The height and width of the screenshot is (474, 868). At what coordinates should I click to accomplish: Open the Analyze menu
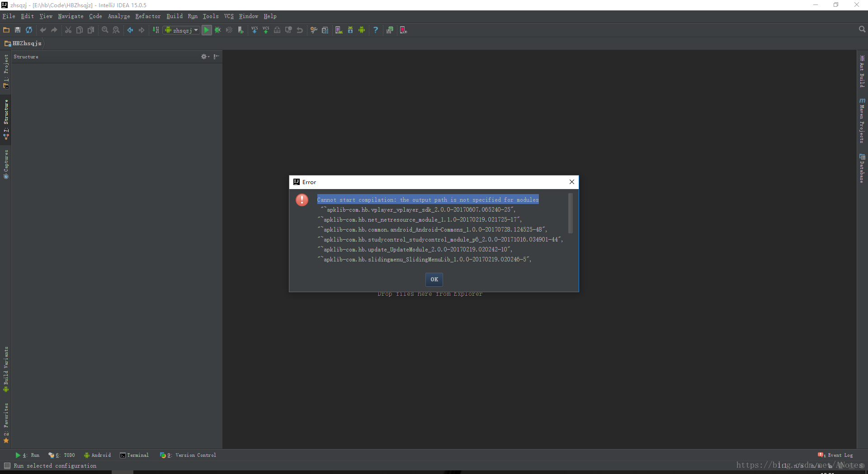tap(119, 16)
